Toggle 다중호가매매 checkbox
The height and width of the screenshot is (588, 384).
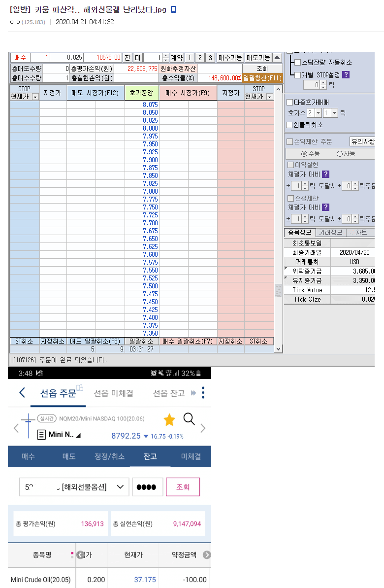(289, 102)
